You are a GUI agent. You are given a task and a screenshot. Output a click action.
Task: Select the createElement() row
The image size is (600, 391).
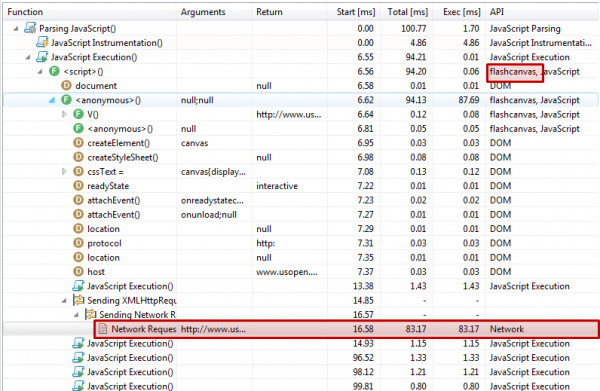coord(301,143)
